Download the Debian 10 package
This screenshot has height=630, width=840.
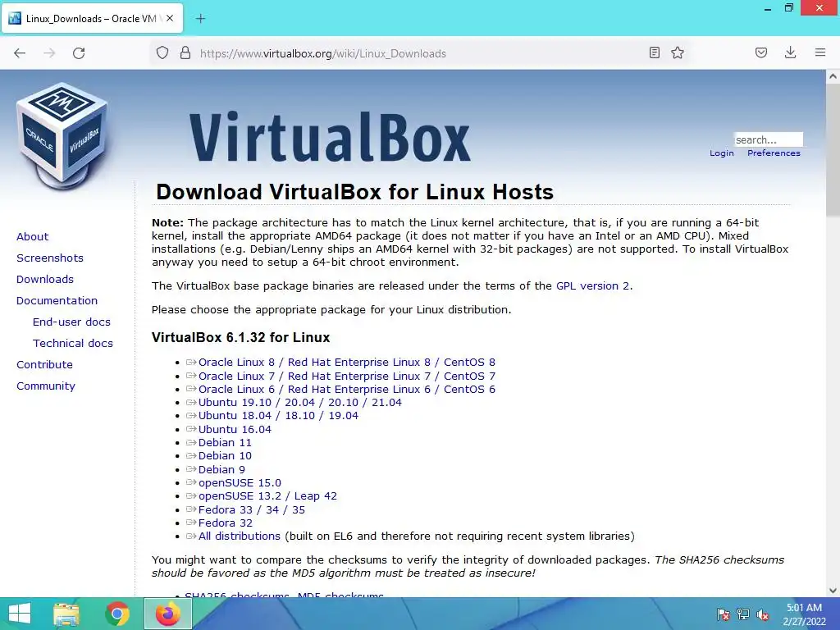[225, 456]
